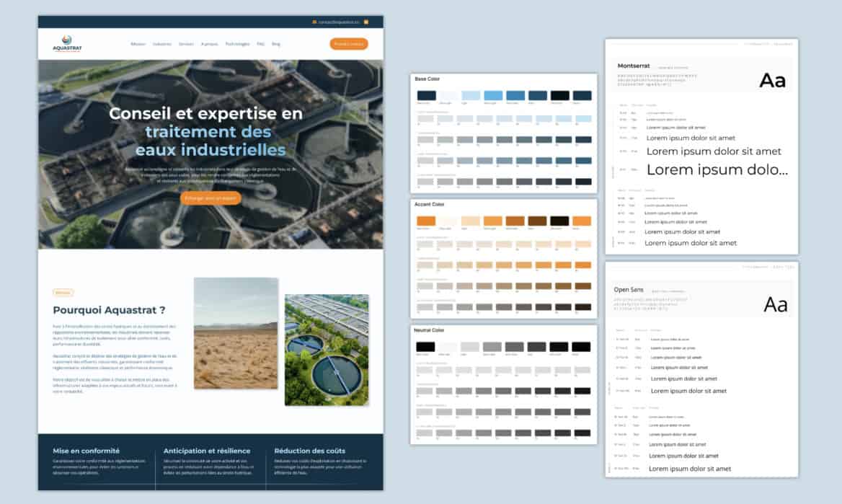Click the orange button below the hero text
The image size is (842, 504).
211,198
